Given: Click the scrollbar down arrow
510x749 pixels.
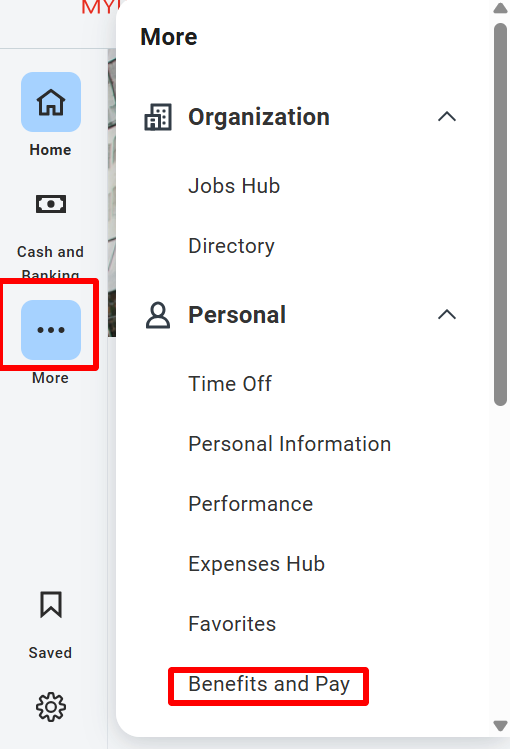Looking at the screenshot, I should (x=500, y=726).
